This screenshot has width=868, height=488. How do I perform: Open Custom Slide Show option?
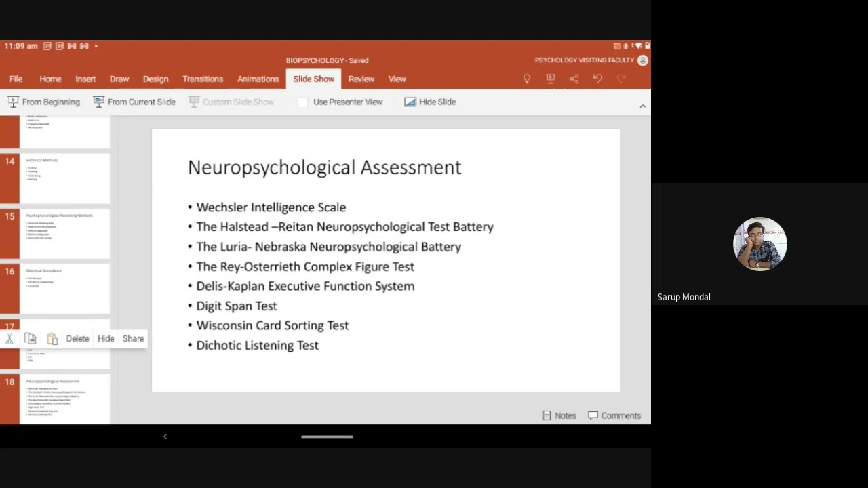point(231,102)
